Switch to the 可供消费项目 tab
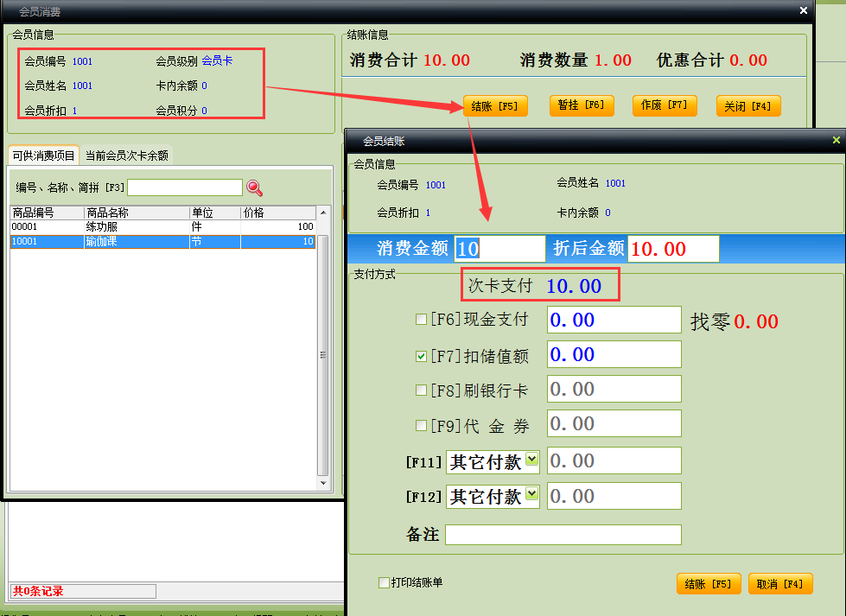Image resolution: width=846 pixels, height=616 pixels. point(43,156)
